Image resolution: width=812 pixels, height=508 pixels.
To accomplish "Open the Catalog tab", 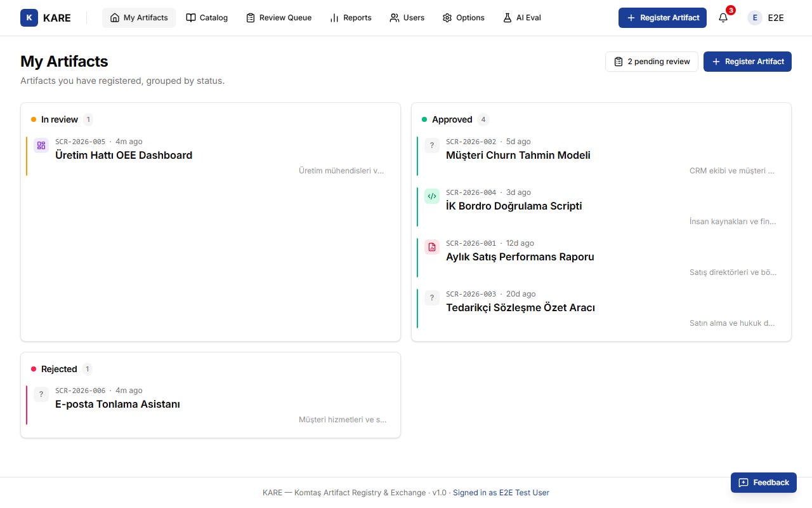I will [207, 18].
